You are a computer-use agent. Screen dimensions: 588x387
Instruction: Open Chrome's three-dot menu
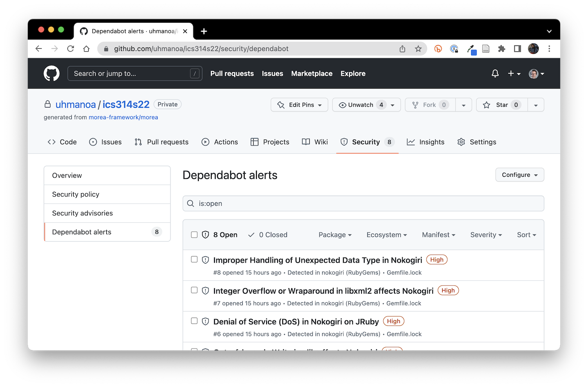click(x=549, y=49)
